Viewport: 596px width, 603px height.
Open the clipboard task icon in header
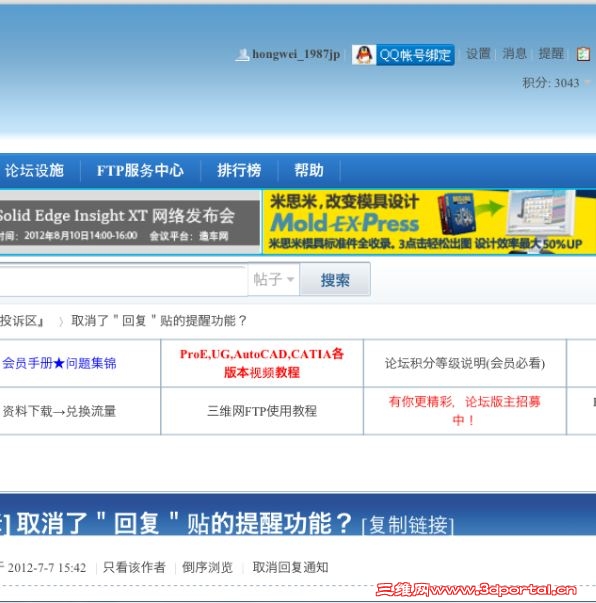tap(583, 54)
